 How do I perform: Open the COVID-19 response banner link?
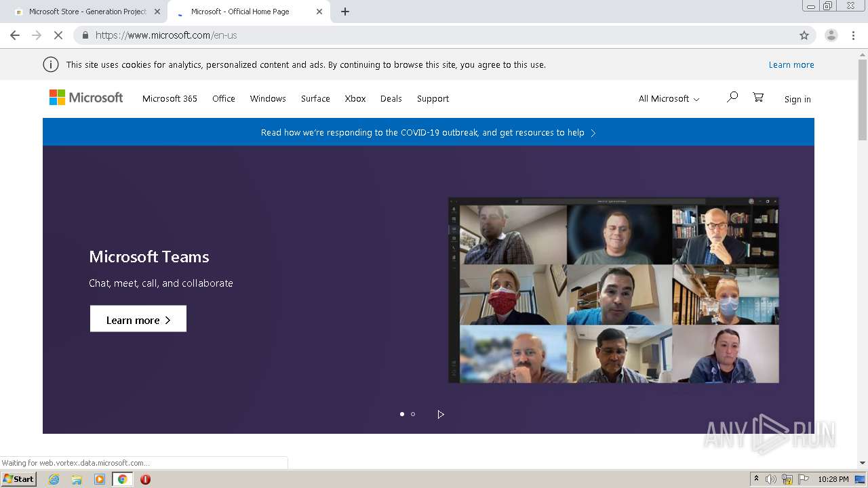(428, 132)
